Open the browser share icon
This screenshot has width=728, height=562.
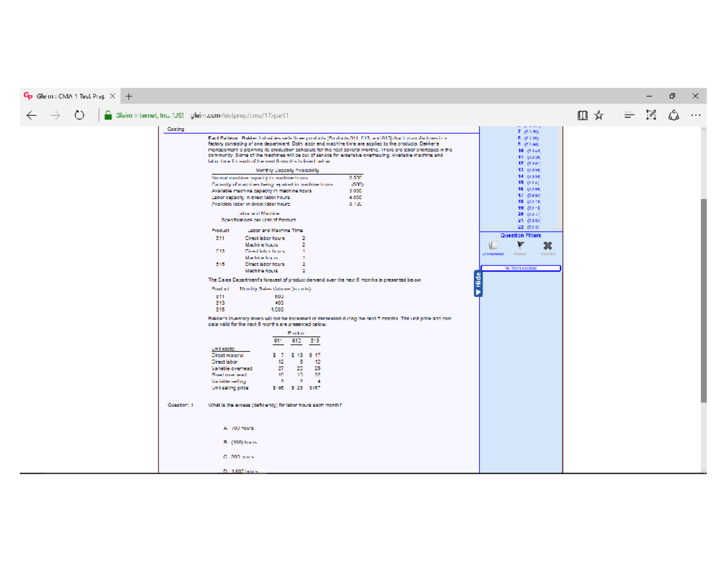[673, 115]
